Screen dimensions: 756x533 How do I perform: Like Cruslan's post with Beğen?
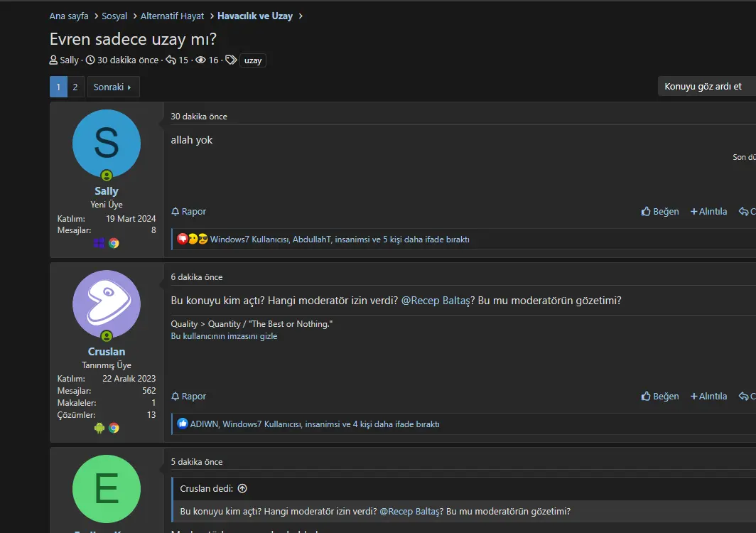coord(660,396)
